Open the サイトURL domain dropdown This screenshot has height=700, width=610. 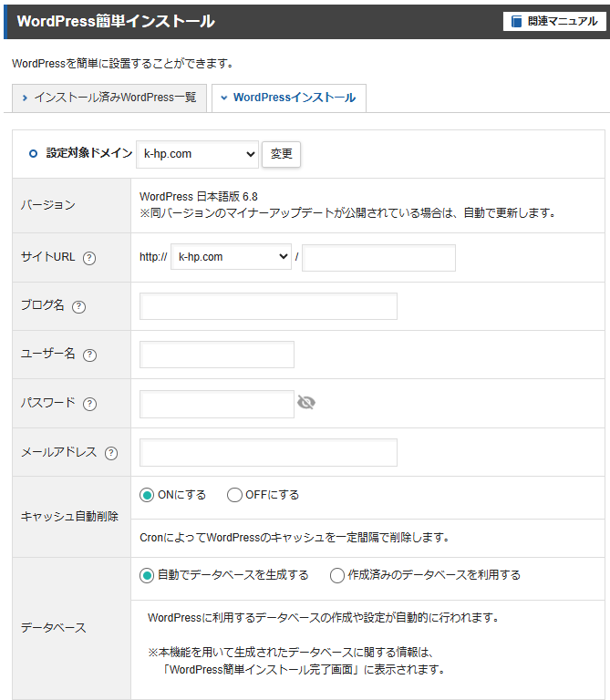click(x=232, y=257)
